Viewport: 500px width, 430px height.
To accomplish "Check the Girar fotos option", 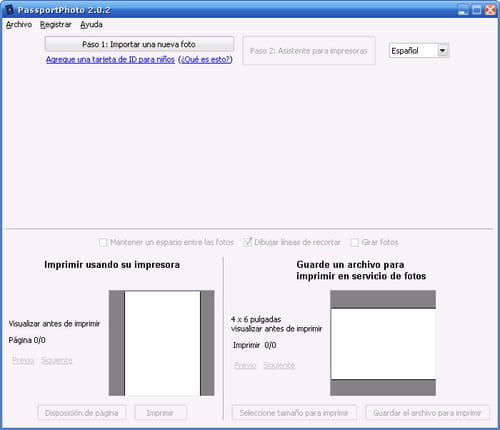I will pos(355,242).
